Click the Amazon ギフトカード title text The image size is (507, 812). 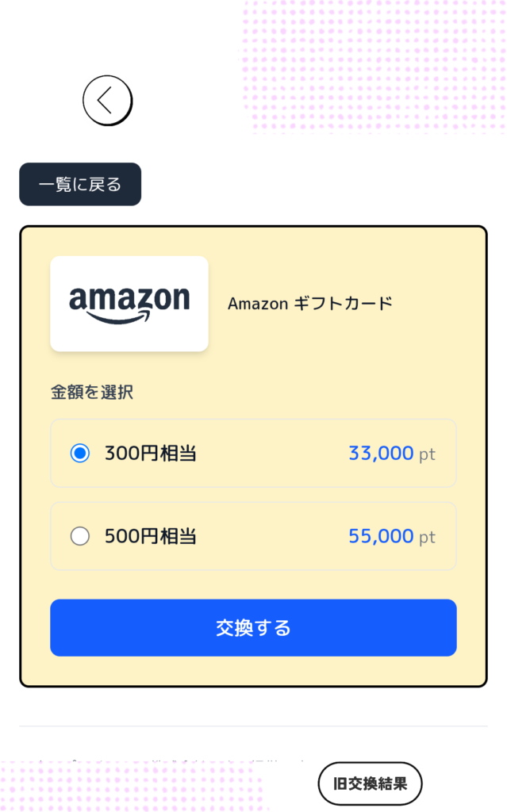click(x=309, y=304)
